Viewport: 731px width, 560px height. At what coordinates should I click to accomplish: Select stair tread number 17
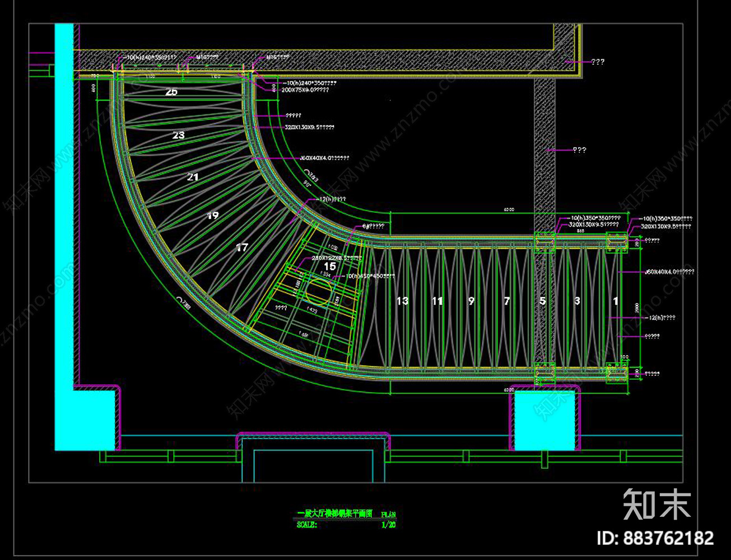point(241,248)
